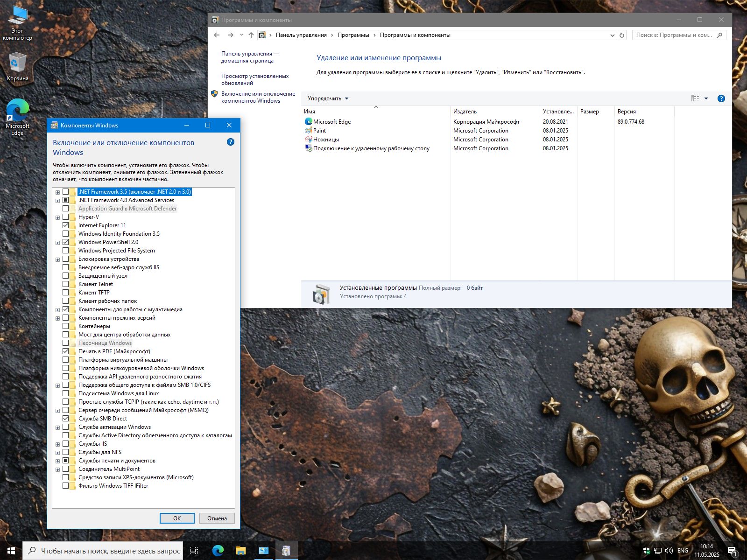Open File Explorer from the taskbar

(240, 551)
